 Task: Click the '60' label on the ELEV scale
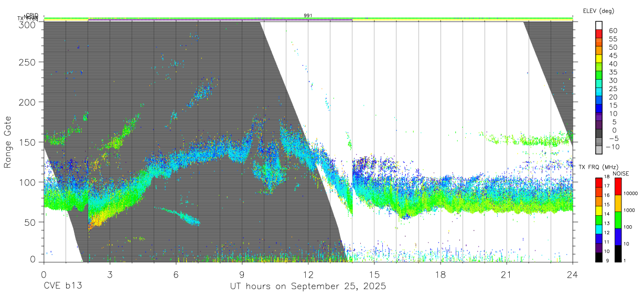[x=613, y=30]
